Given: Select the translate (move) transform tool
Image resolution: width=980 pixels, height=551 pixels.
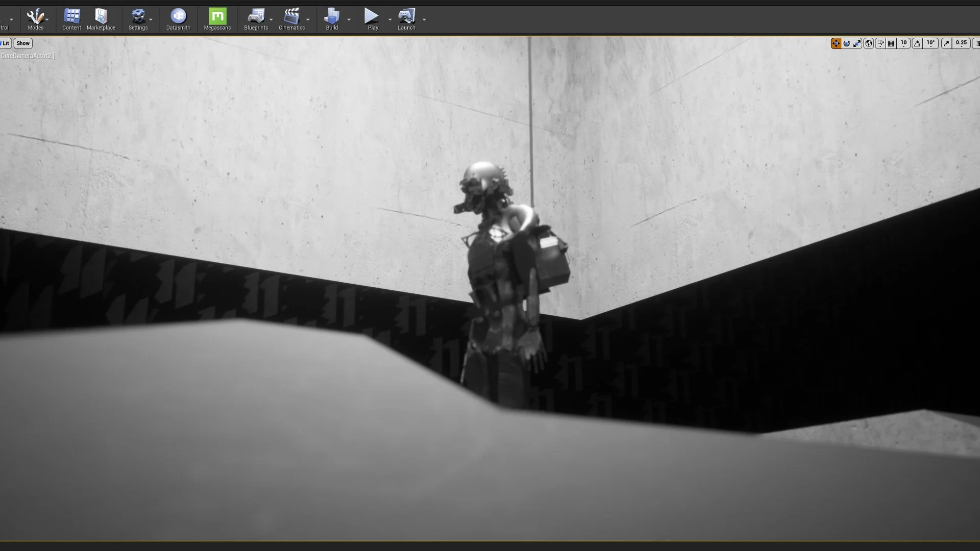Looking at the screenshot, I should pos(836,43).
